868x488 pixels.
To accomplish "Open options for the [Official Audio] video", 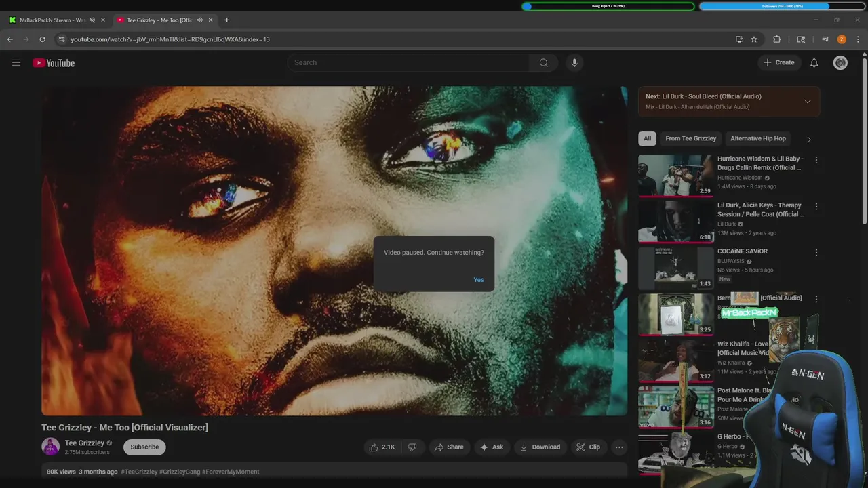I will (816, 299).
